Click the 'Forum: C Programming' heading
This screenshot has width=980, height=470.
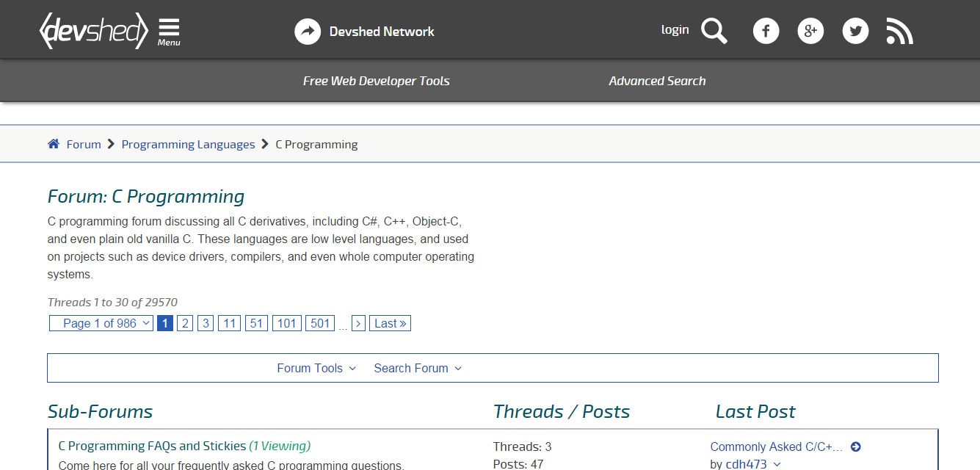click(x=146, y=197)
